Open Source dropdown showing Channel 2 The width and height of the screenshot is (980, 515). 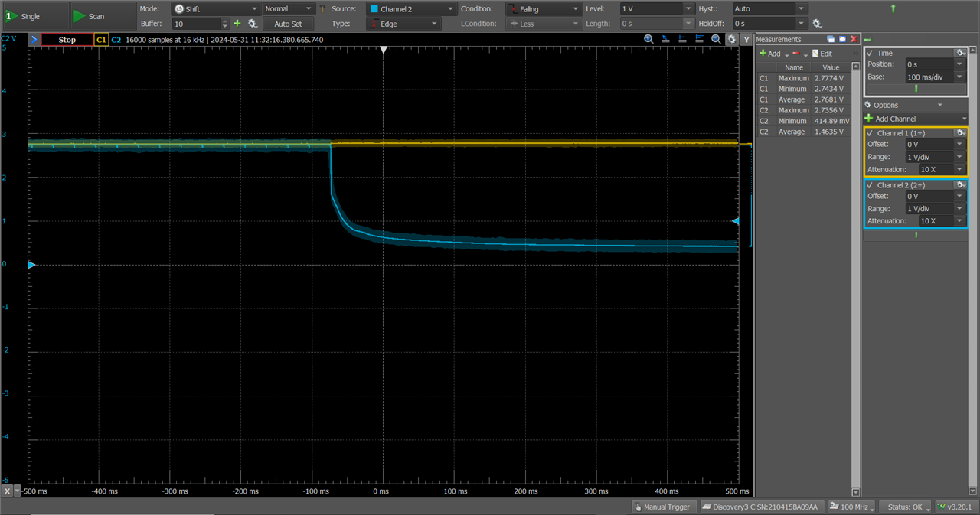coord(410,8)
